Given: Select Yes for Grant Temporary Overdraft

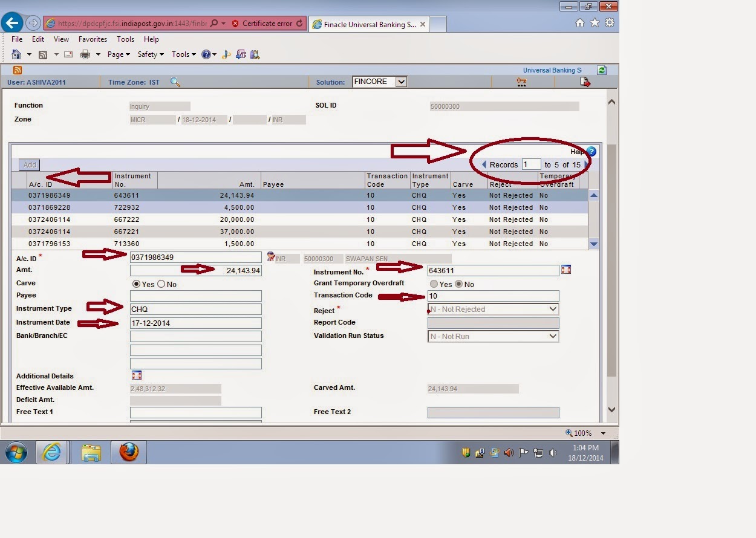Looking at the screenshot, I should [434, 284].
